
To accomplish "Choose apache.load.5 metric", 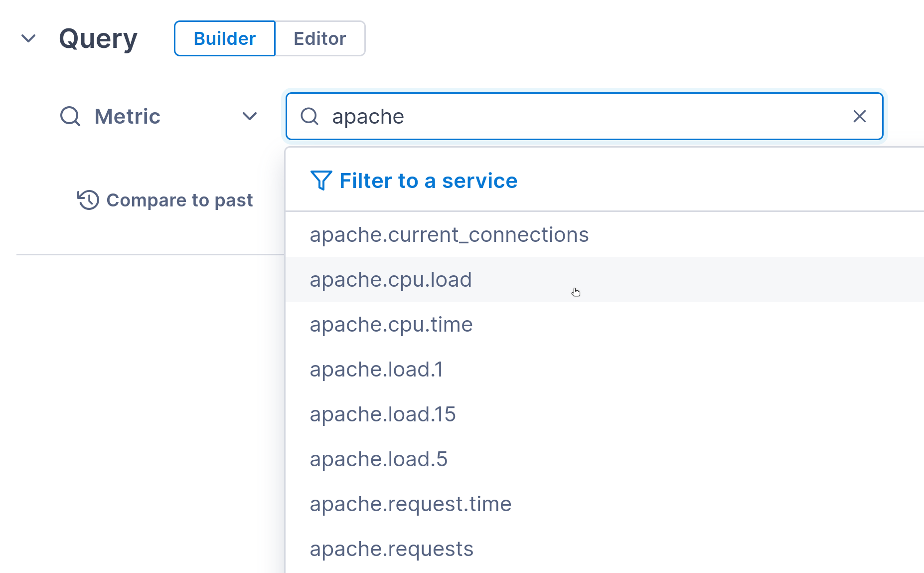I will (x=379, y=459).
